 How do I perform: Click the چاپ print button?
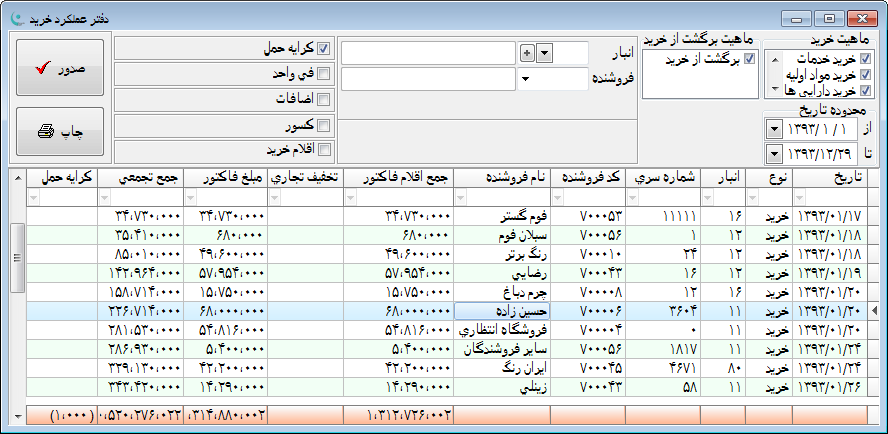click(x=59, y=131)
